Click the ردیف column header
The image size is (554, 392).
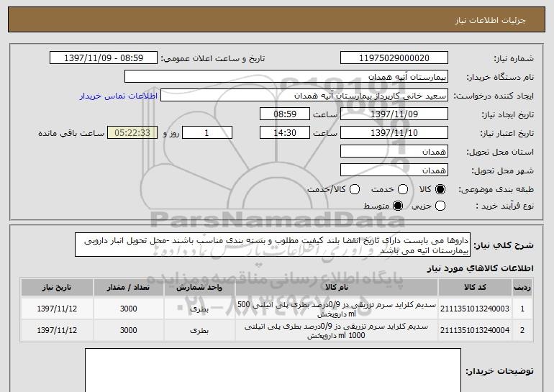point(522,288)
